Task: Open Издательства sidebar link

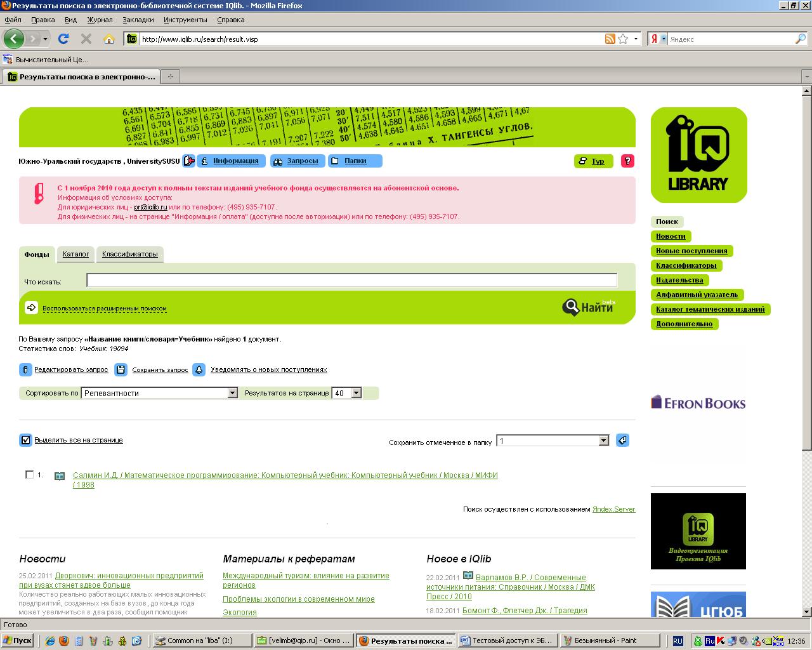Action: click(679, 280)
